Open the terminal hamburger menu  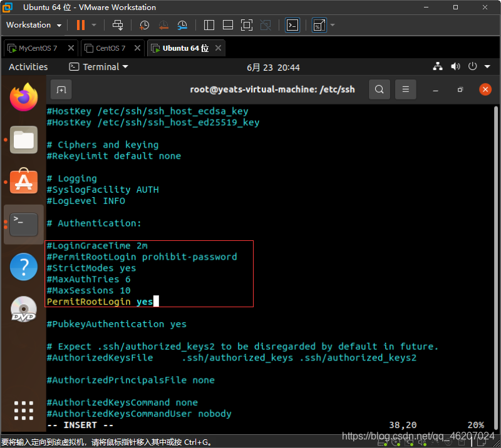pyautogui.click(x=405, y=89)
